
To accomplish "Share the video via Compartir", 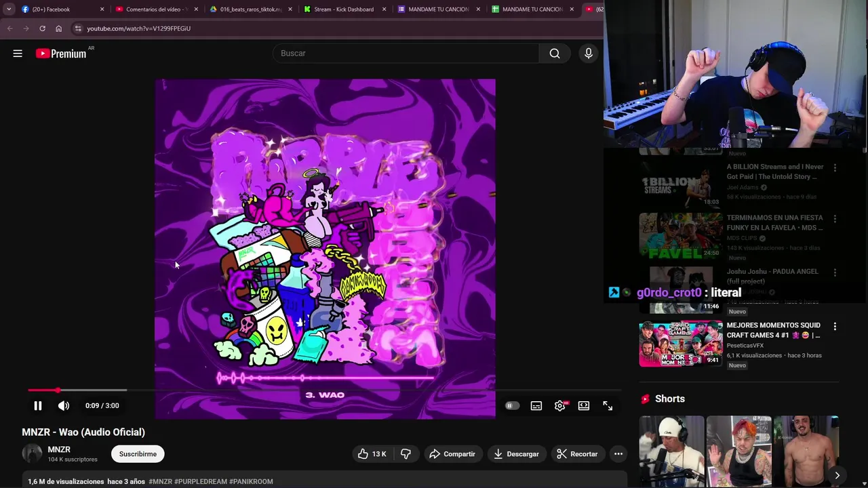I will pyautogui.click(x=452, y=454).
